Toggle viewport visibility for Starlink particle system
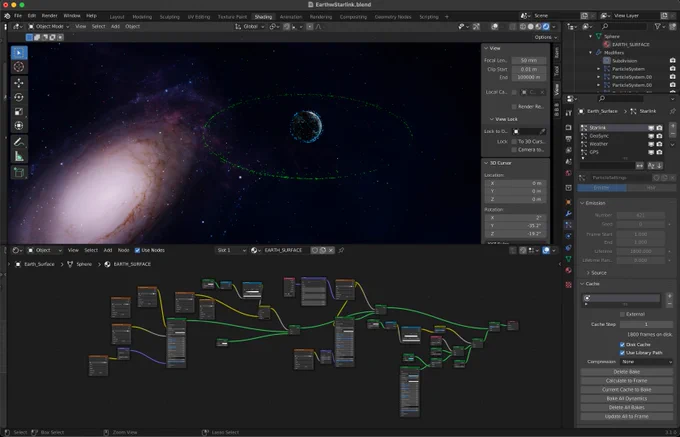 (651, 128)
